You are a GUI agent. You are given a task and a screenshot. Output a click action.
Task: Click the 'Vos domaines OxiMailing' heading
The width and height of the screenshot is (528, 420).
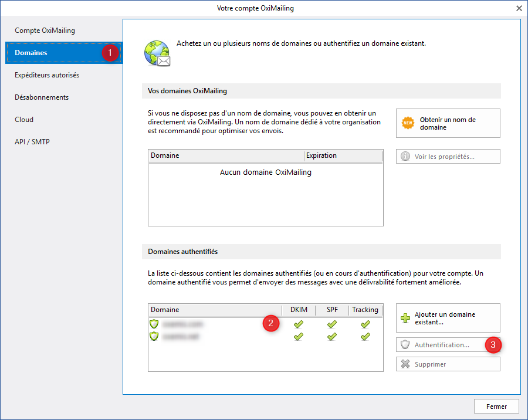[x=187, y=91]
